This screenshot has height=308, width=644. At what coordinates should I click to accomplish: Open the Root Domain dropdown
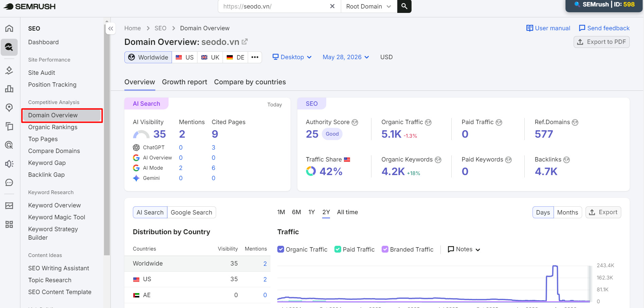coord(369,6)
